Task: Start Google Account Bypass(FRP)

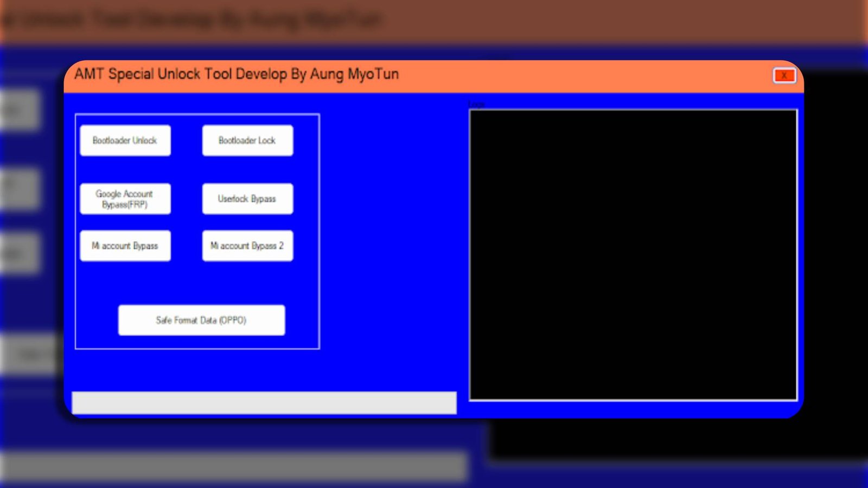Action: coord(125,198)
